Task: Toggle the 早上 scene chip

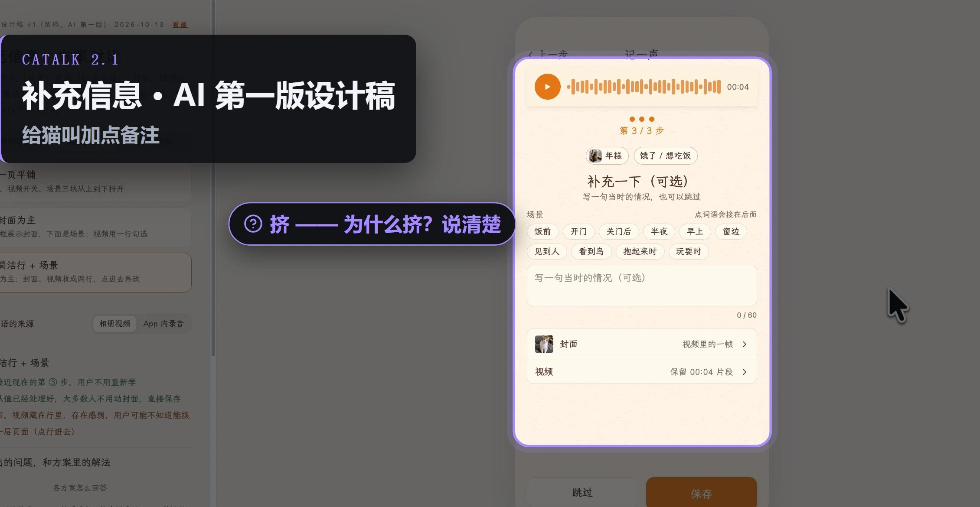Action: pos(695,231)
